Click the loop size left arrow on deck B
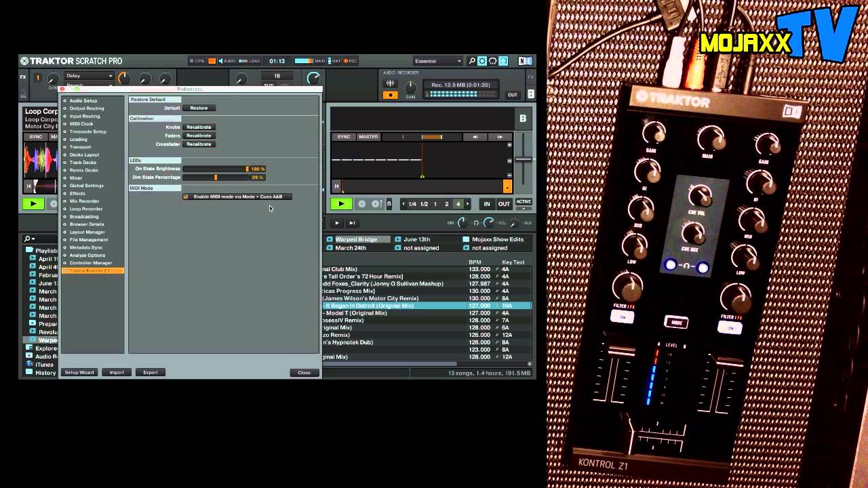This screenshot has height=488, width=868. [403, 204]
